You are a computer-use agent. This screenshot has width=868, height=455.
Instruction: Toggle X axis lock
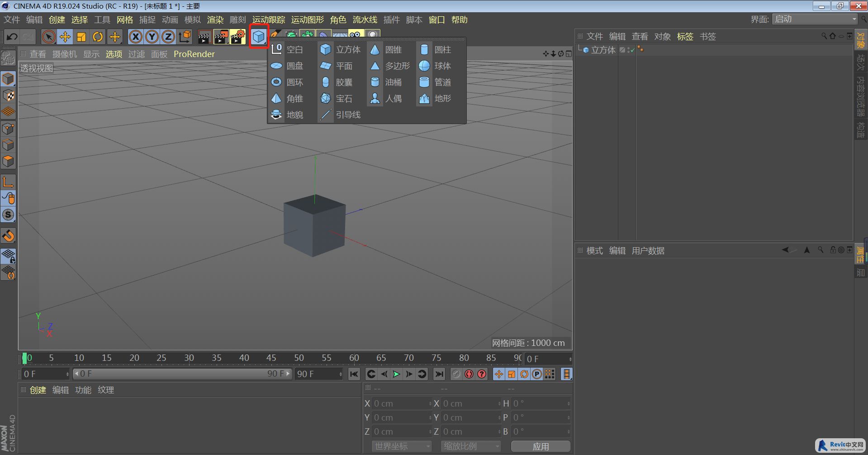[136, 37]
